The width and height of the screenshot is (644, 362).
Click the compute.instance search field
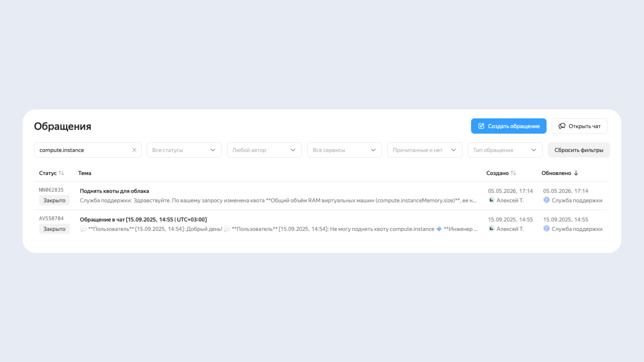pyautogui.click(x=87, y=150)
